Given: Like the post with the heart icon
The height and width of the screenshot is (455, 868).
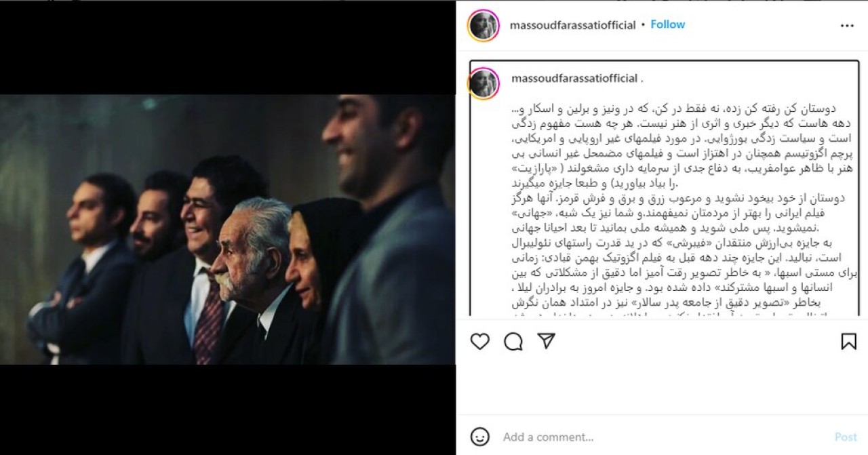Looking at the screenshot, I should coord(479,342).
